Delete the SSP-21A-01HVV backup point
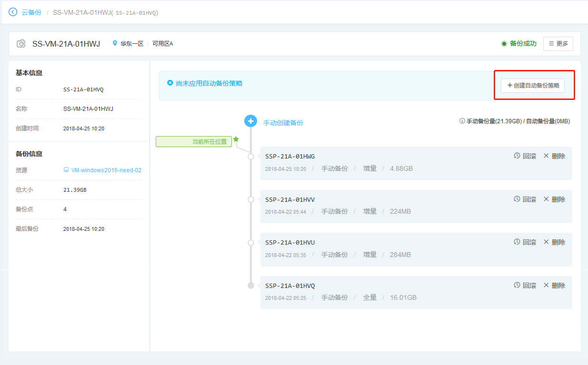Screen dimensions: 588x365 click(554, 199)
